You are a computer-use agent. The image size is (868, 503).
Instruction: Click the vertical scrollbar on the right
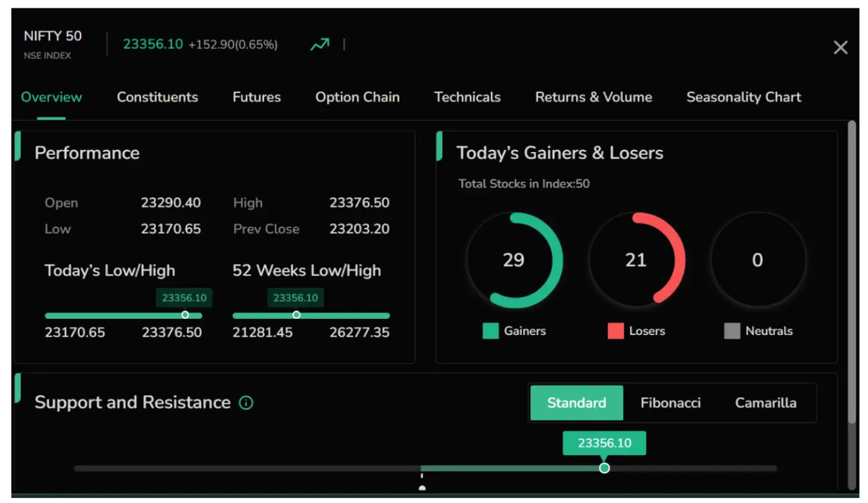(852, 272)
